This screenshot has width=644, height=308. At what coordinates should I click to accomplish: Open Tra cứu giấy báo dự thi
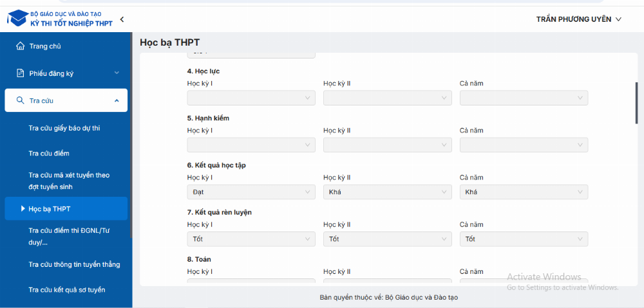(x=64, y=129)
